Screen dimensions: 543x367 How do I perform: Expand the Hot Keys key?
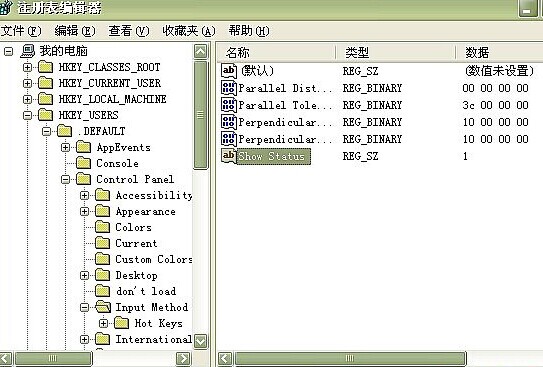click(x=104, y=323)
